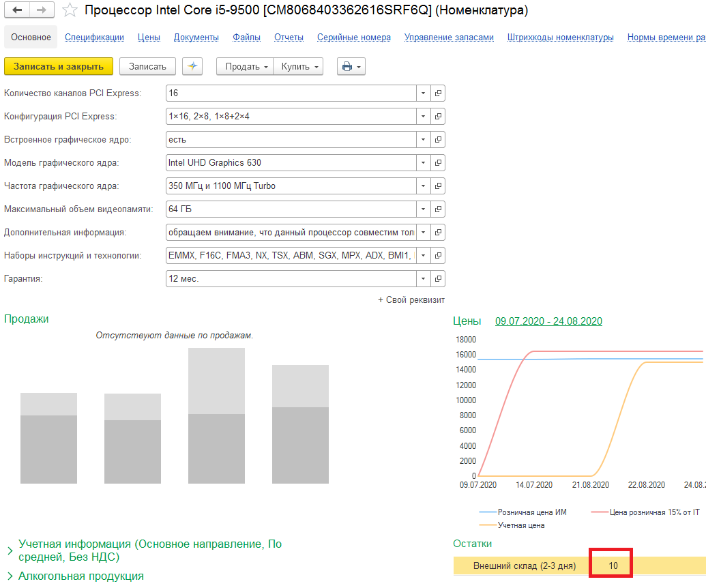The height and width of the screenshot is (588, 706).
Task: Click the Продажи section heading
Action: point(26,319)
